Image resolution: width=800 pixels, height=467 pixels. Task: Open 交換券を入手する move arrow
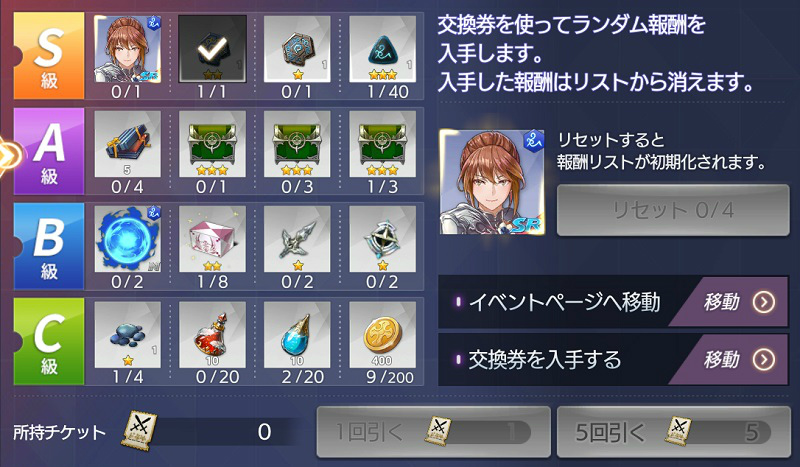(764, 360)
